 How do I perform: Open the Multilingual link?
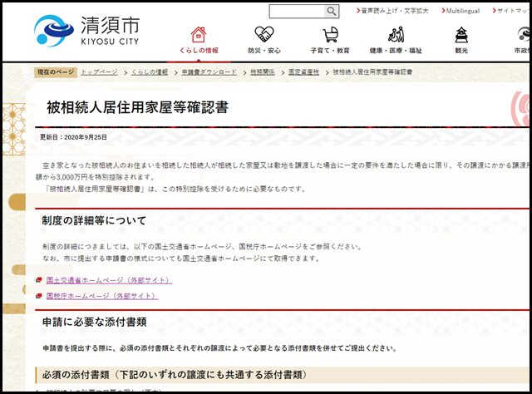click(461, 11)
